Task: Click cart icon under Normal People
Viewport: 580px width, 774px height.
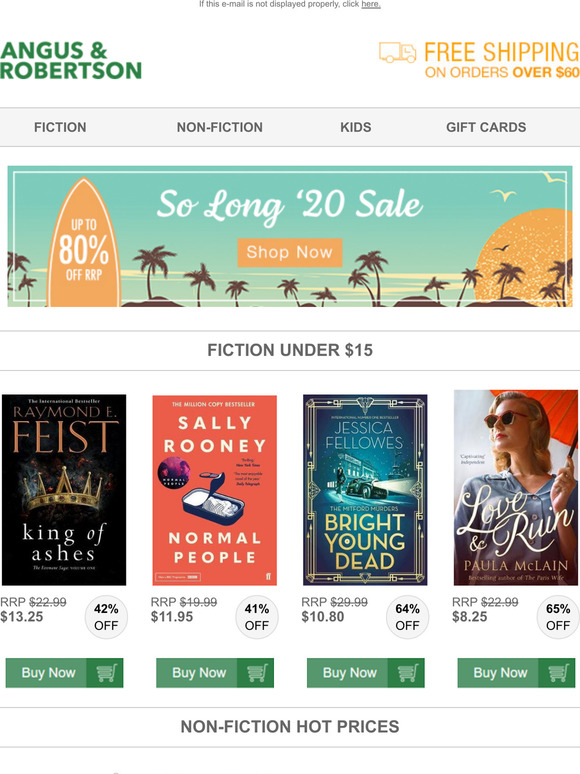Action: pyautogui.click(x=256, y=672)
